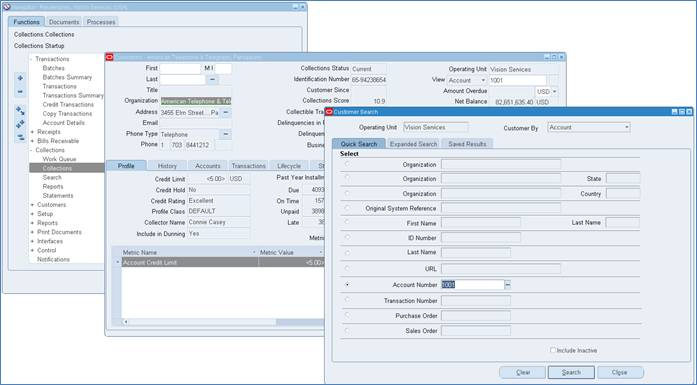Open the list of values beside Last field
The height and width of the screenshot is (385, 697).
click(212, 79)
